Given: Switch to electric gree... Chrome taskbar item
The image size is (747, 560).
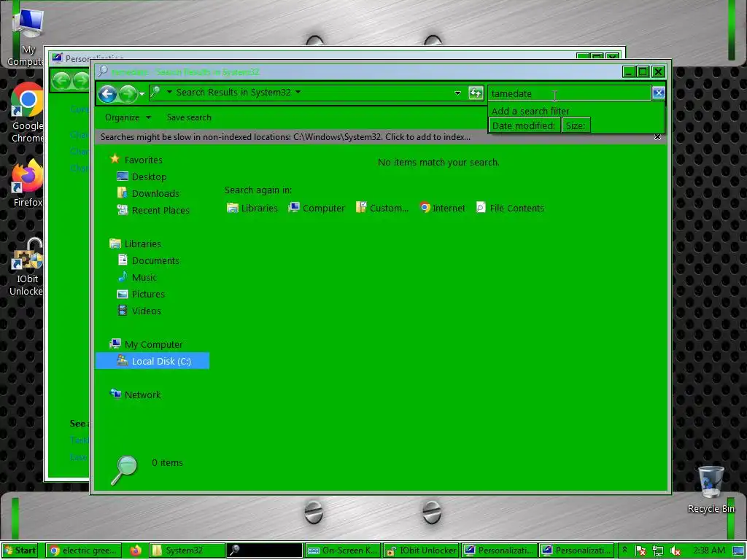Looking at the screenshot, I should point(84,551).
